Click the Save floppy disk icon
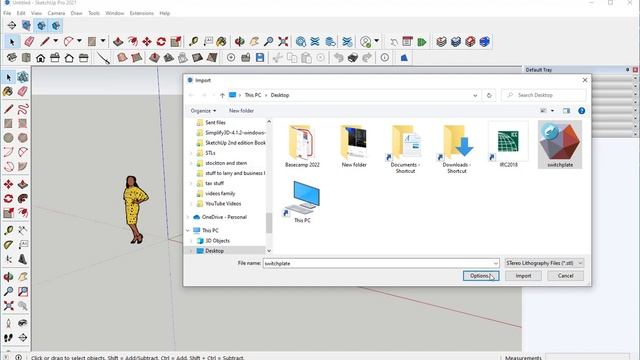The height and width of the screenshot is (360, 640). [260, 58]
